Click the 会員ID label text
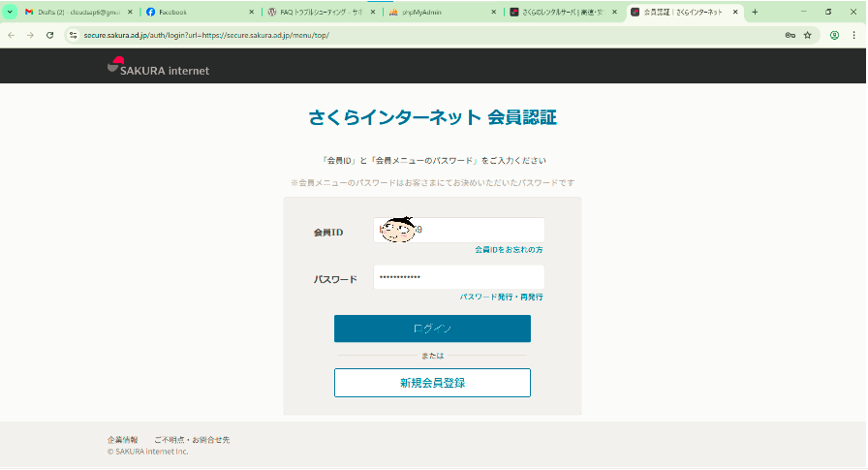This screenshot has height=470, width=868. (328, 233)
